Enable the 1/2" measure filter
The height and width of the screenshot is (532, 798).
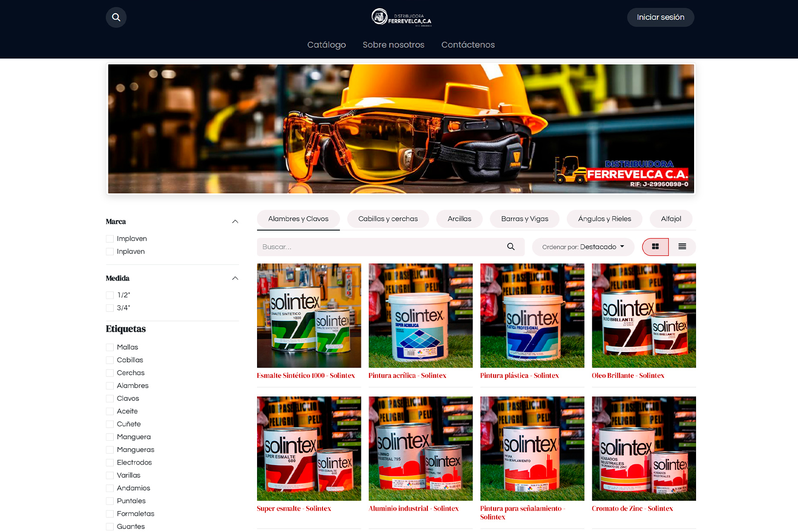pyautogui.click(x=110, y=296)
